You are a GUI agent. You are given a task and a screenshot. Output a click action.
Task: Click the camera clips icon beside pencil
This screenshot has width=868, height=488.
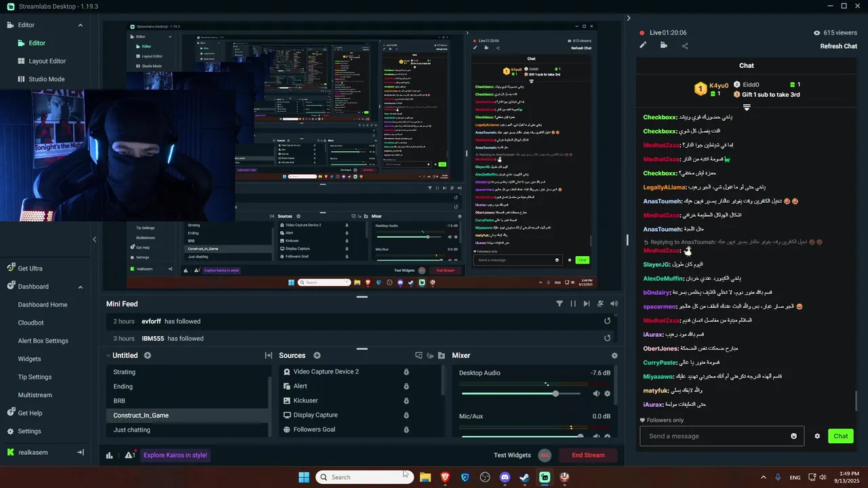tap(663, 45)
